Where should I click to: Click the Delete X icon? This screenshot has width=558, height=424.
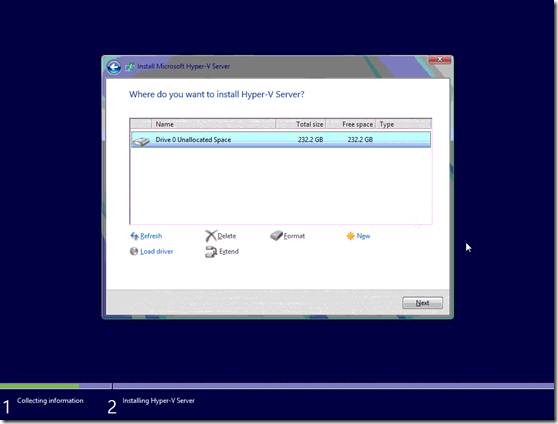(210, 236)
